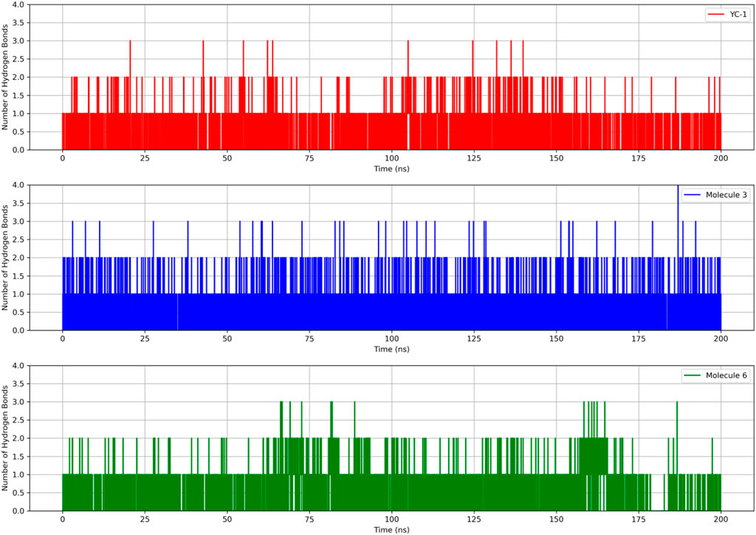Click the y-axis tick '2.0' of Molecule 6 plot

[18, 438]
